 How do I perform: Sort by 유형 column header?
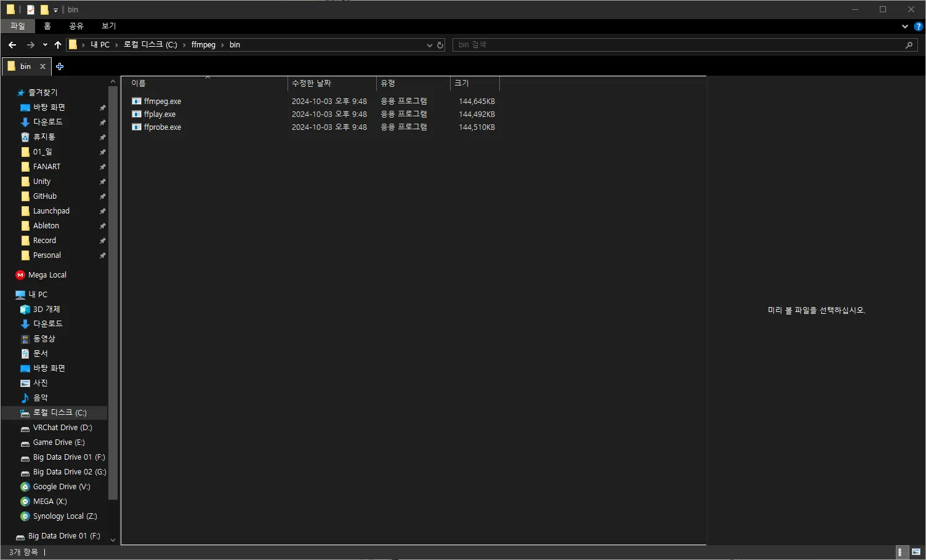pyautogui.click(x=413, y=83)
